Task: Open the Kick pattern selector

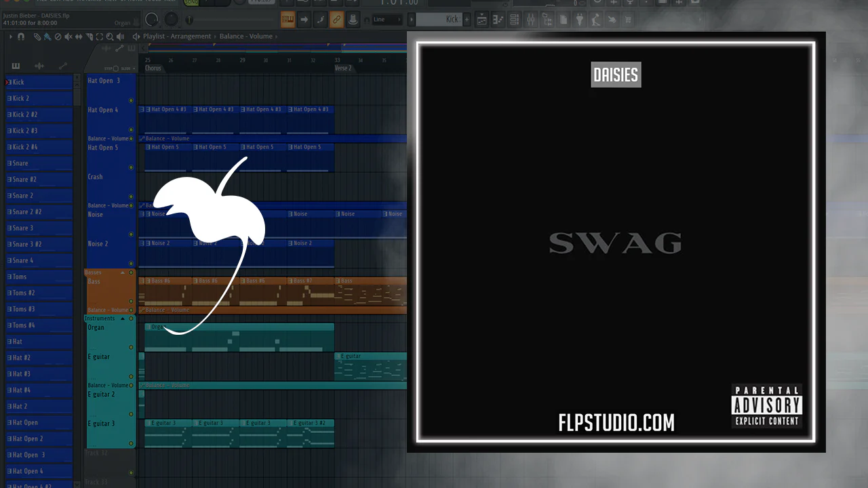Action: (439, 20)
